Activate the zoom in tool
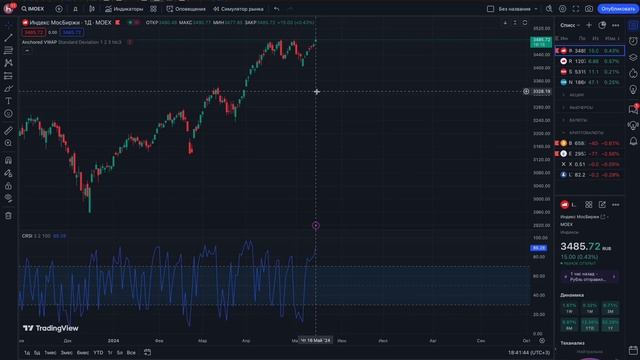 pos(8,143)
